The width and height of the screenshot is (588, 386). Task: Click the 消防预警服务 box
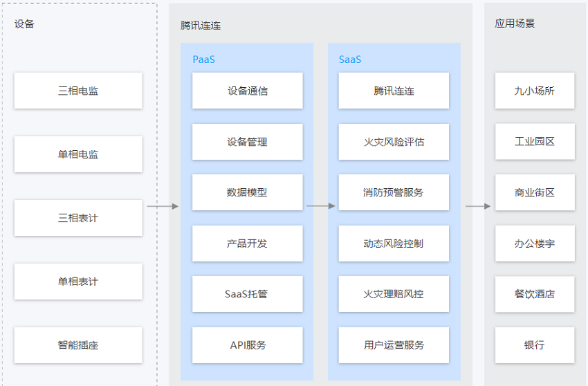click(x=394, y=192)
